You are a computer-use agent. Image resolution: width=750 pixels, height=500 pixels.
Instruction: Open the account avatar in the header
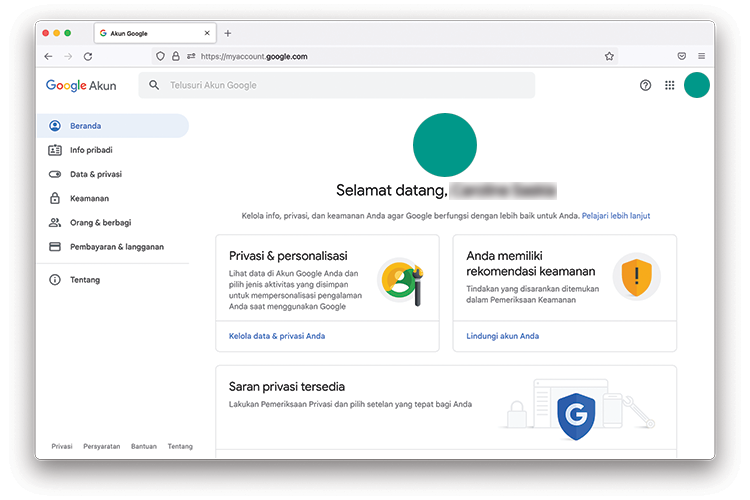(x=696, y=85)
